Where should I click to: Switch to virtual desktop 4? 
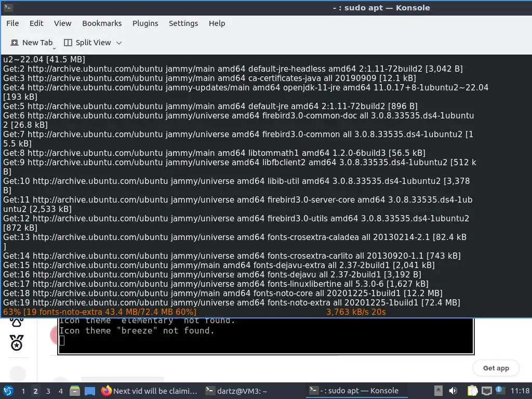(60, 391)
